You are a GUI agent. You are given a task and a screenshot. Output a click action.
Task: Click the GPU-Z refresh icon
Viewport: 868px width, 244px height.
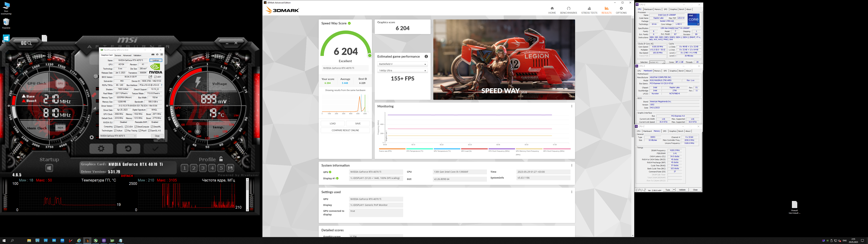pyautogui.click(x=157, y=55)
